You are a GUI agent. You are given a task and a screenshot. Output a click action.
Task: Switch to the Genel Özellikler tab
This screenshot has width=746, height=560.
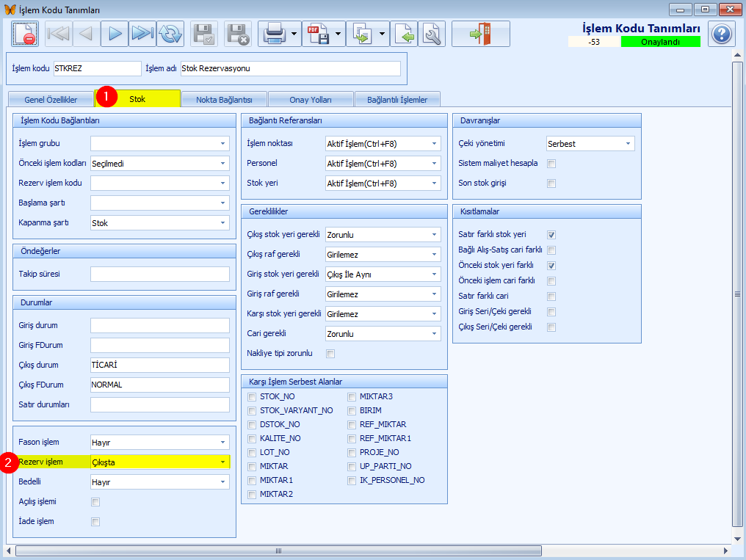pos(51,100)
